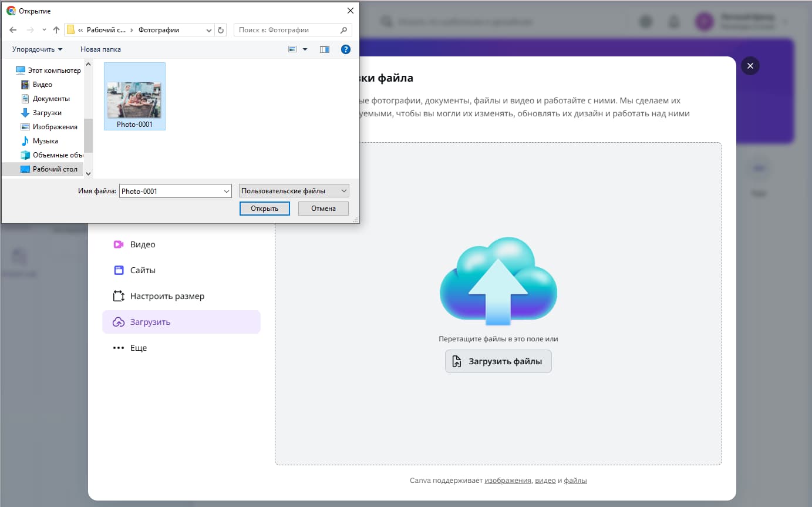Open the Canva settings gear icon

(646, 22)
